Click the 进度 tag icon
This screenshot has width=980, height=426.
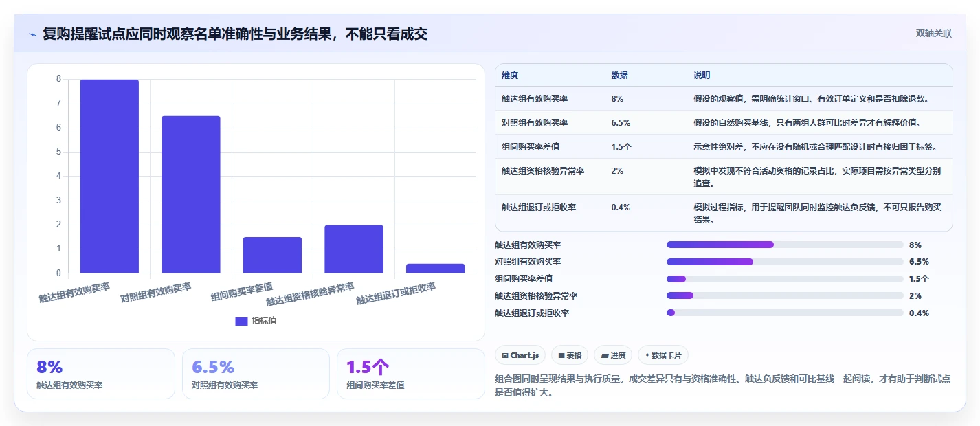pyautogui.click(x=605, y=356)
